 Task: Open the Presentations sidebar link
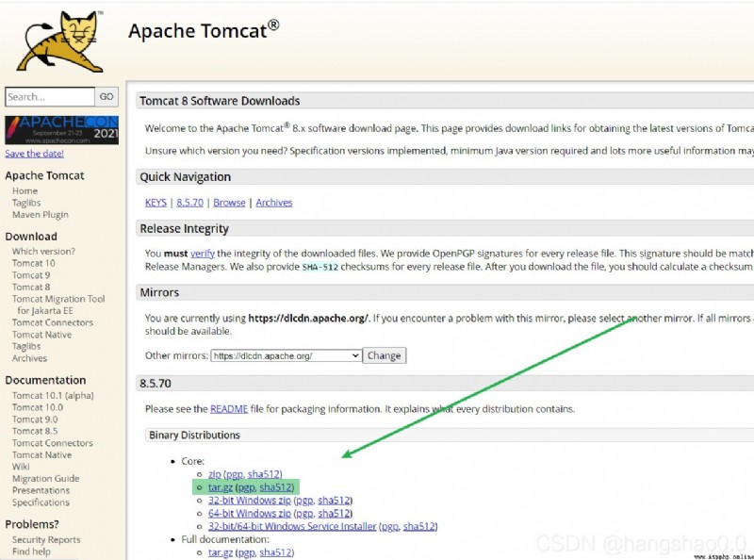click(41, 490)
